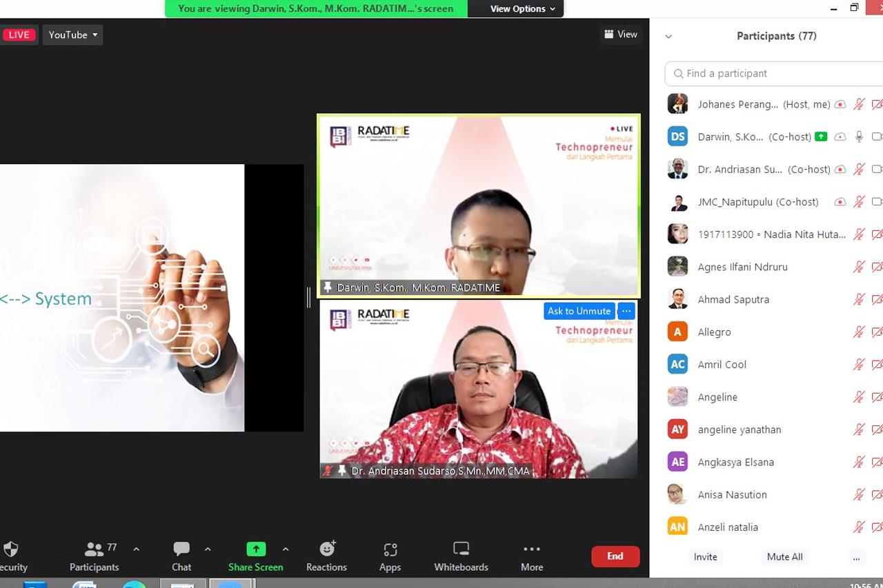Toggle the muted mic for Anisa Nasution
Screen dimensions: 883x588
[x=859, y=494]
